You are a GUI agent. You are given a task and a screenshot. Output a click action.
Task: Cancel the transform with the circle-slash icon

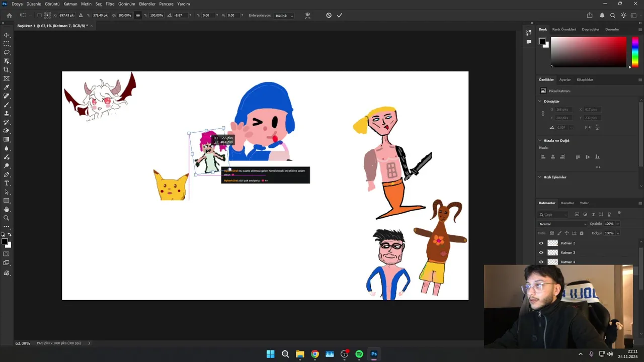coord(329,16)
